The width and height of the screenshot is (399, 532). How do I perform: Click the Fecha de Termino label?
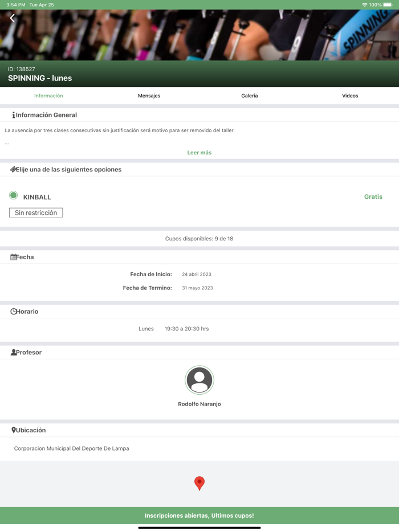pyautogui.click(x=148, y=288)
